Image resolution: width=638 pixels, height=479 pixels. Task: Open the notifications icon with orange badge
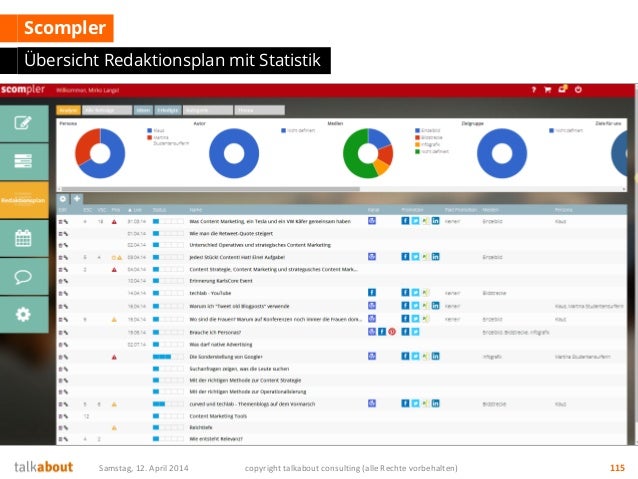563,89
